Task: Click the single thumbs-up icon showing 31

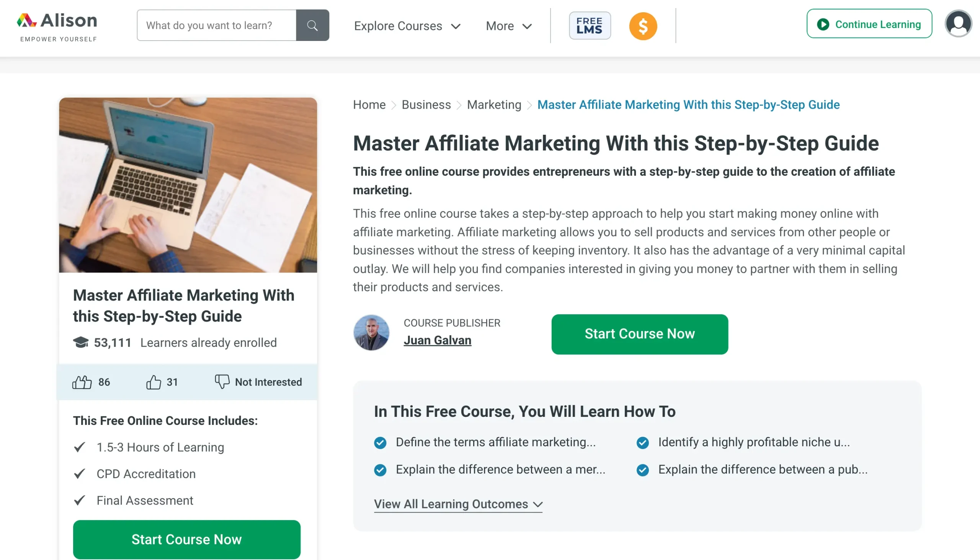Action: (154, 382)
